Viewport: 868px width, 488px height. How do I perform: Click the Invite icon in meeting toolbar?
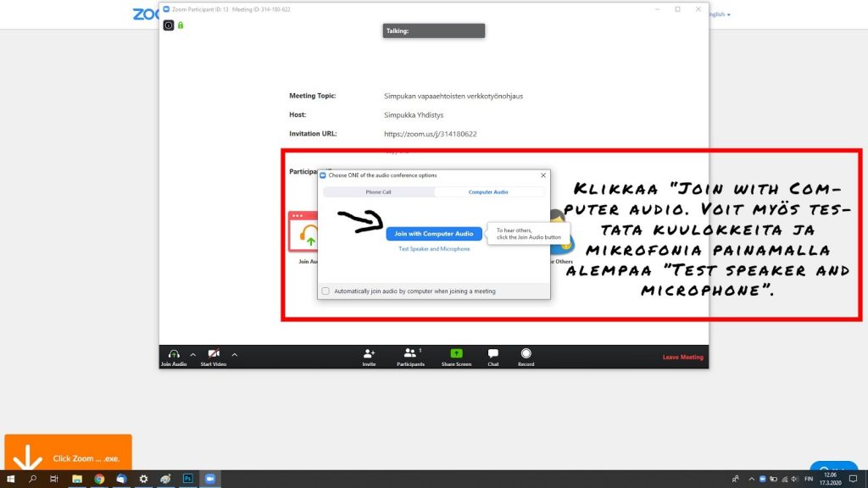(370, 353)
